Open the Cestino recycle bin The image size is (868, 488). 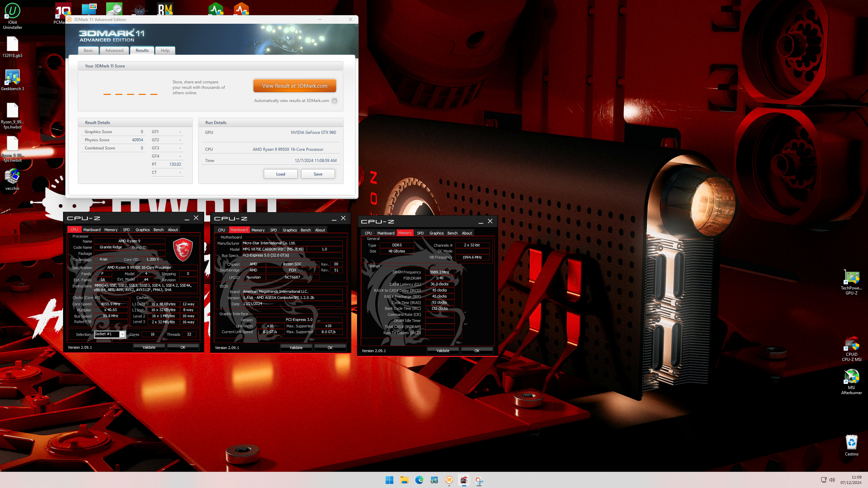click(851, 445)
